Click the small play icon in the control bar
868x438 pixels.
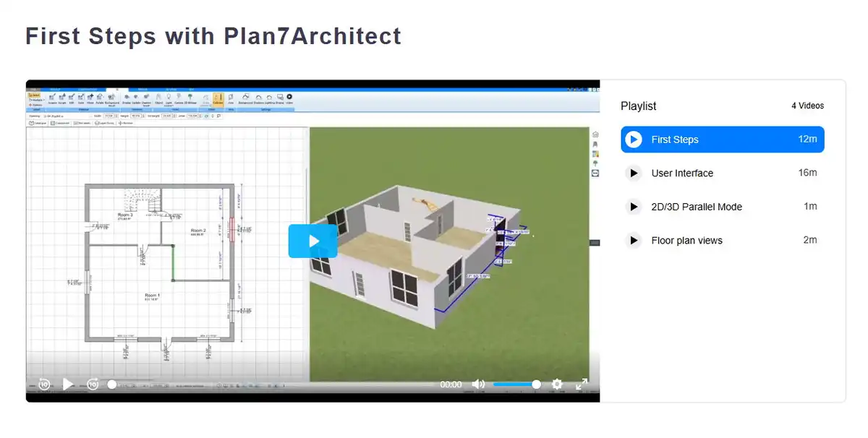pyautogui.click(x=68, y=385)
